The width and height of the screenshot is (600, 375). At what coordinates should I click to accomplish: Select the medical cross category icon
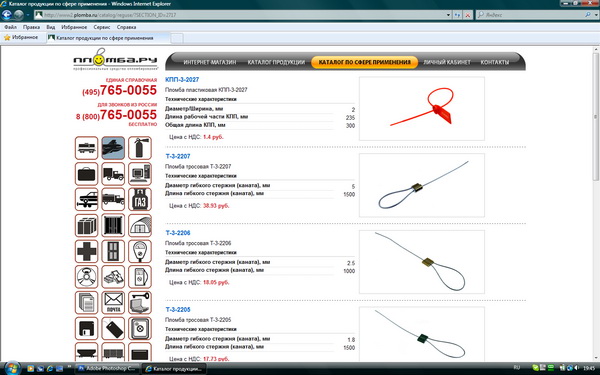click(x=86, y=251)
